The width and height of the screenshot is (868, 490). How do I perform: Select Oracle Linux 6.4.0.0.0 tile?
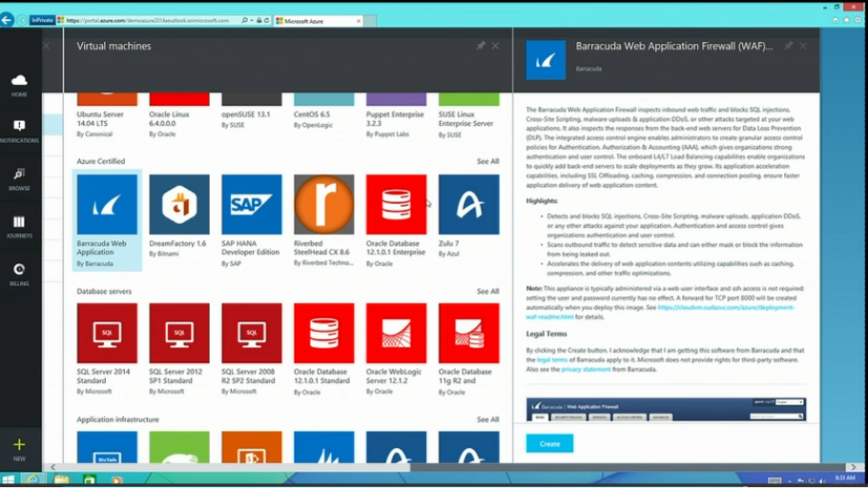tap(179, 115)
